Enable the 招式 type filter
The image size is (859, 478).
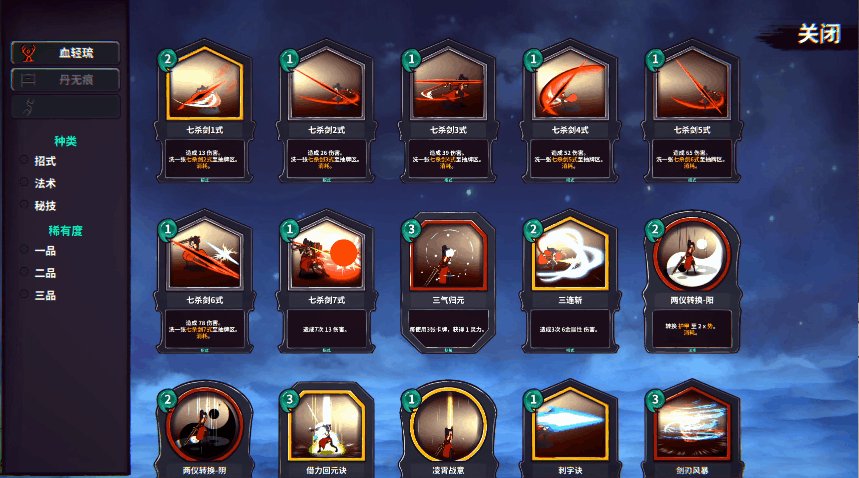pyautogui.click(x=38, y=161)
